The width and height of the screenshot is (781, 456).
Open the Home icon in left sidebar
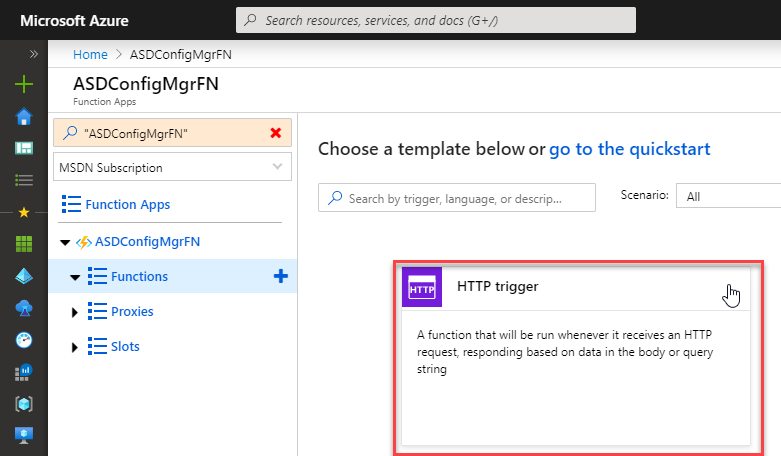pos(24,116)
